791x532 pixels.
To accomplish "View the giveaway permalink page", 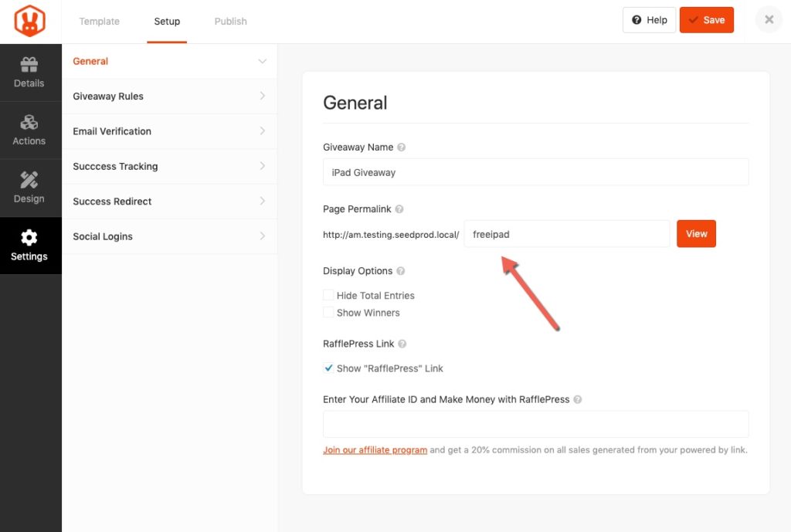I will pos(696,234).
